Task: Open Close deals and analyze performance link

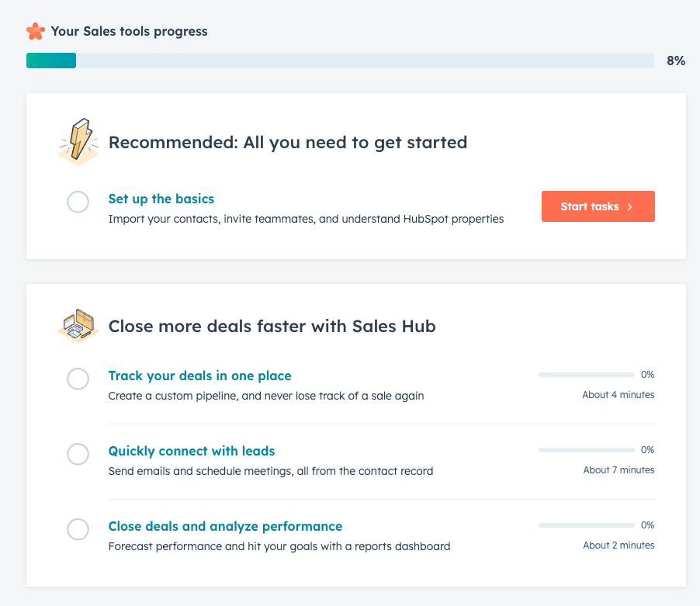Action: (225, 527)
